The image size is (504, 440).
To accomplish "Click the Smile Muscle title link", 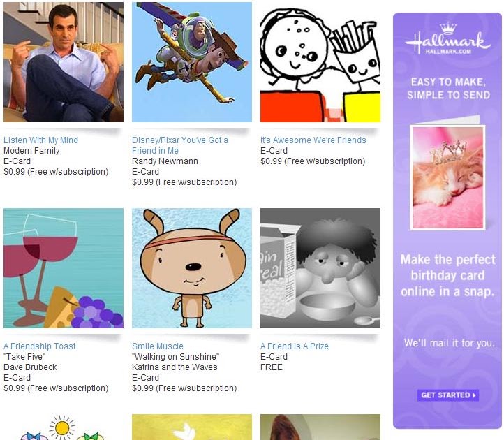I will [x=158, y=346].
